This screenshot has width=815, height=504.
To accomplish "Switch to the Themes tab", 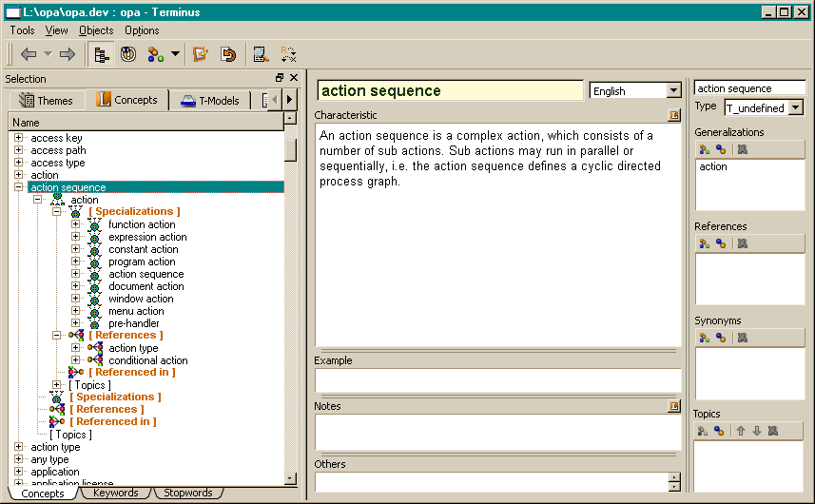I will (x=46, y=100).
